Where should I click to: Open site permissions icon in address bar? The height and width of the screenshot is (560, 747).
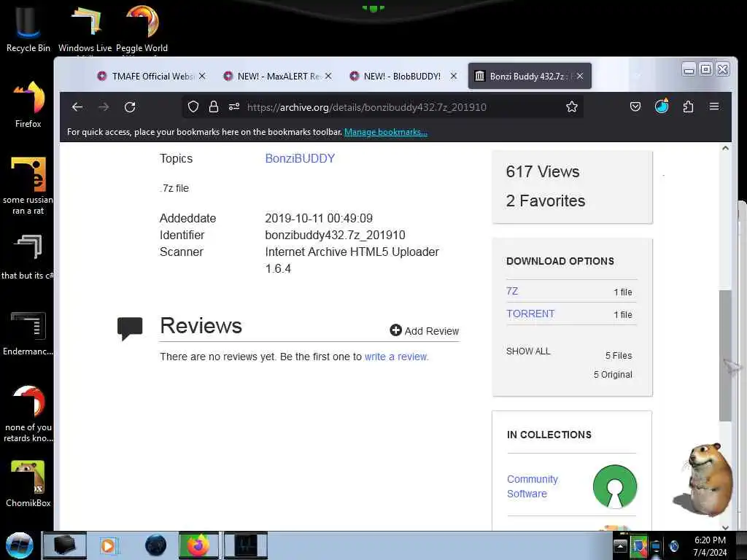234,106
